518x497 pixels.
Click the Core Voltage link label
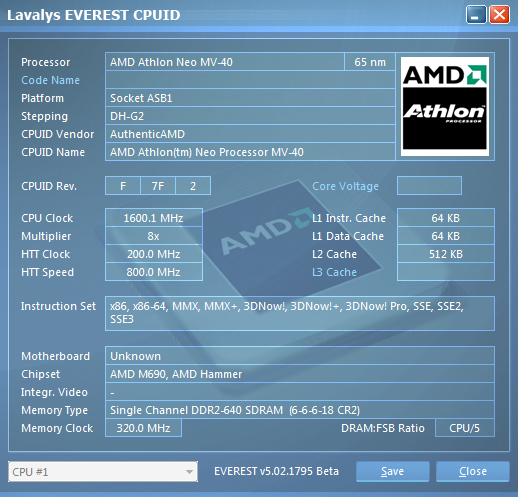point(345,186)
